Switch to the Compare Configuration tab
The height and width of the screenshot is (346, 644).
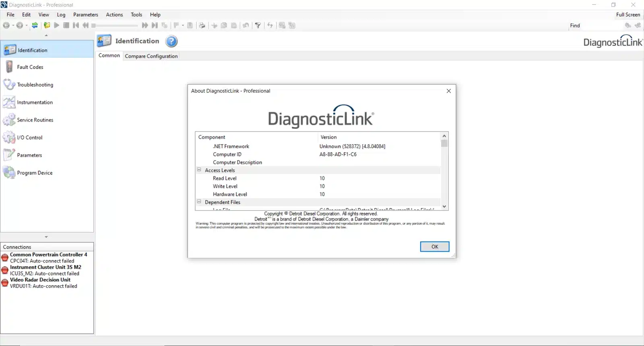coord(151,56)
